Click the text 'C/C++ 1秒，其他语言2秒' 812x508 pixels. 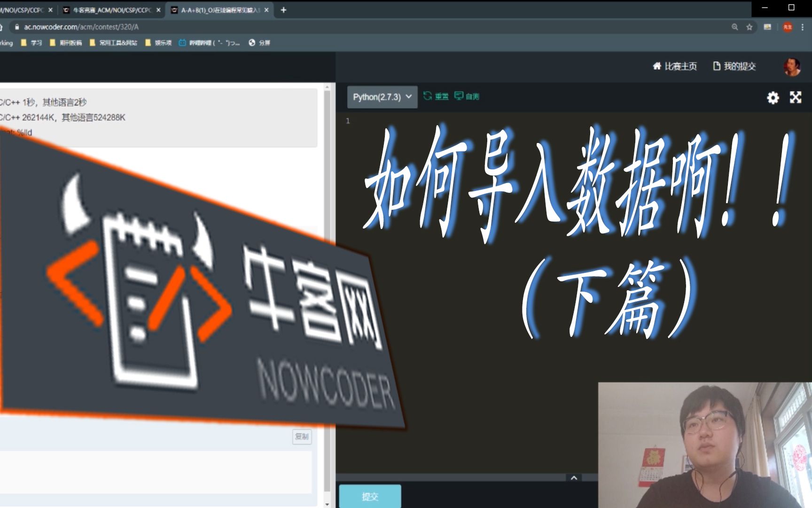43,102
